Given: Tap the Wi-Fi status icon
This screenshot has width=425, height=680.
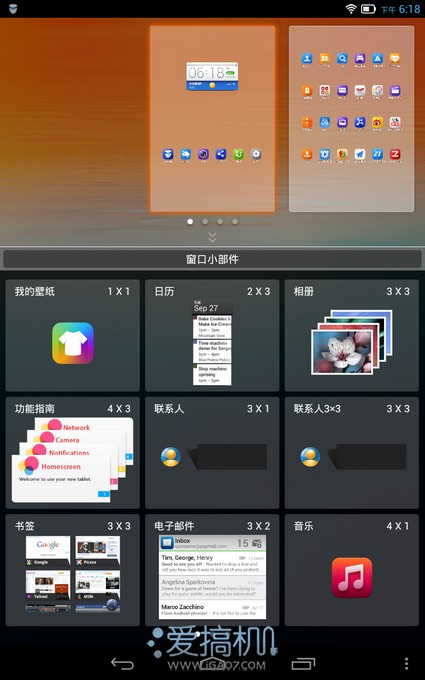Looking at the screenshot, I should [x=351, y=9].
